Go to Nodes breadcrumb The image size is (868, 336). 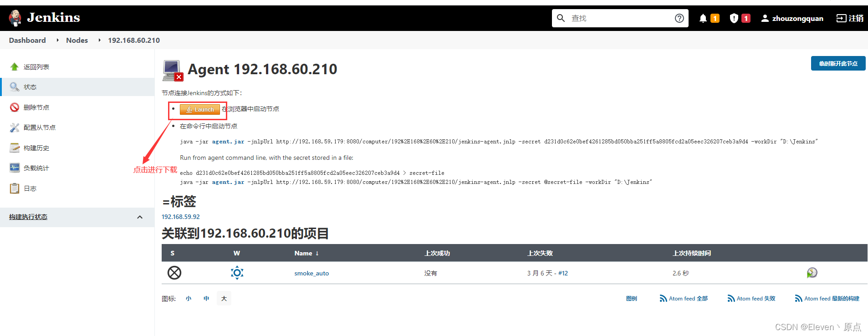click(x=77, y=40)
